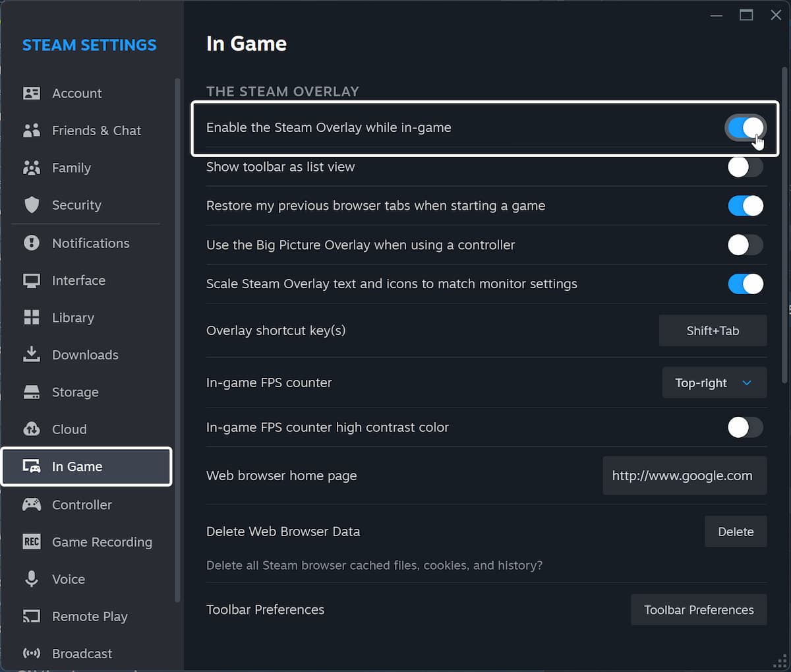This screenshot has height=672, width=791.
Task: Edit the web browser home page URL
Action: [684, 475]
